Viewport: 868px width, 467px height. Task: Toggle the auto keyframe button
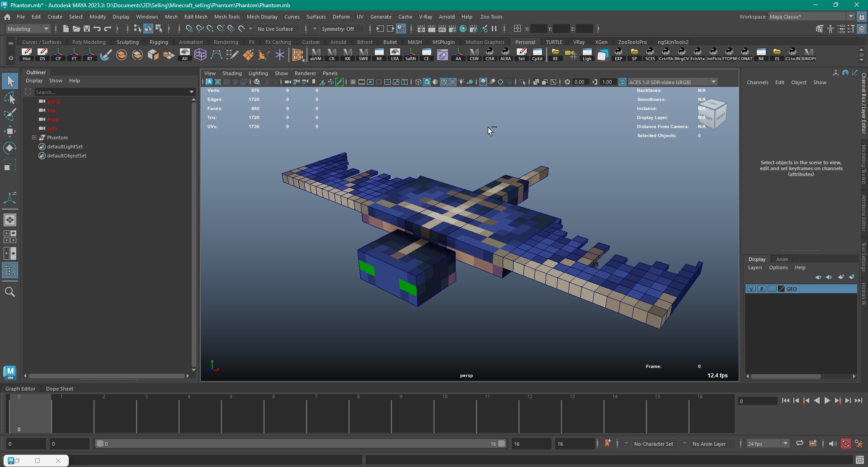tap(845, 443)
